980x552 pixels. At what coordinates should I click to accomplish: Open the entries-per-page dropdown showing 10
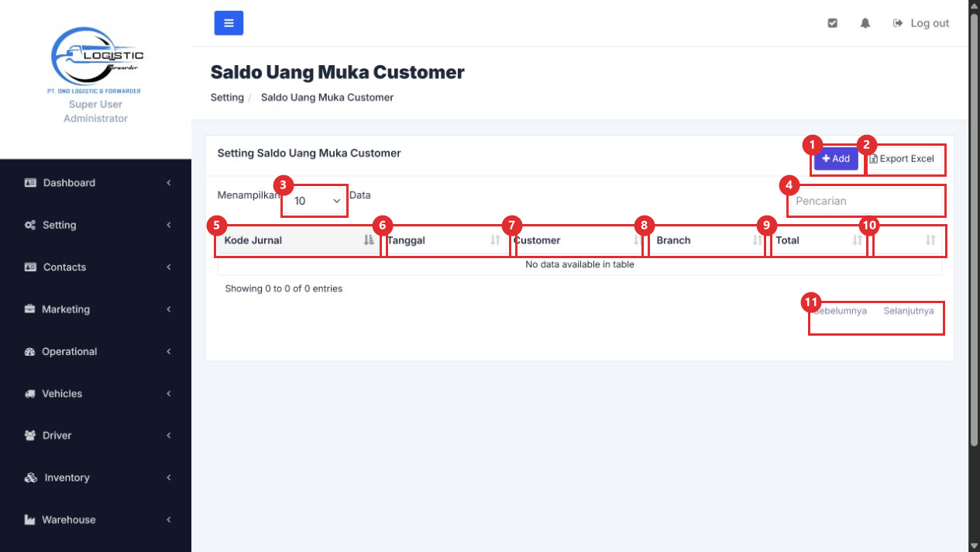(x=316, y=201)
